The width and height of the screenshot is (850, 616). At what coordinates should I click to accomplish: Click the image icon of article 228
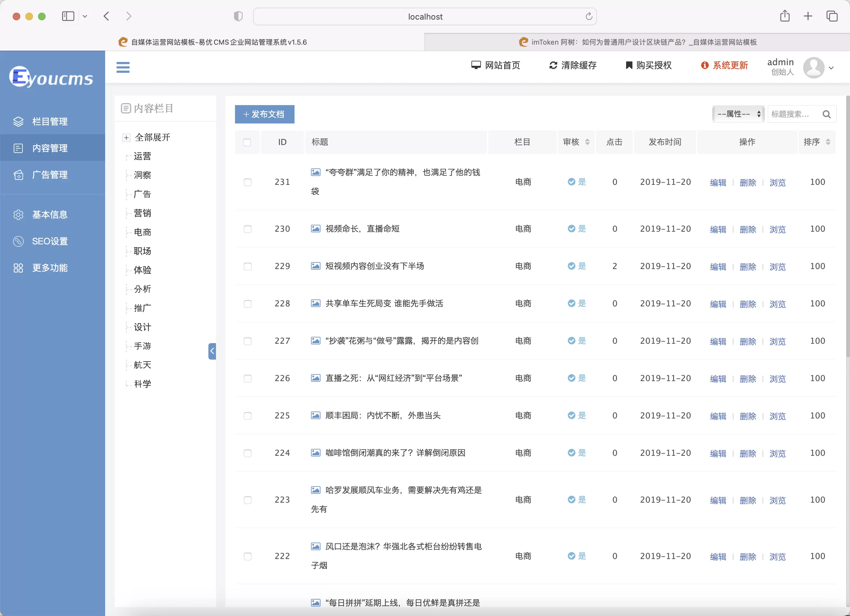315,304
